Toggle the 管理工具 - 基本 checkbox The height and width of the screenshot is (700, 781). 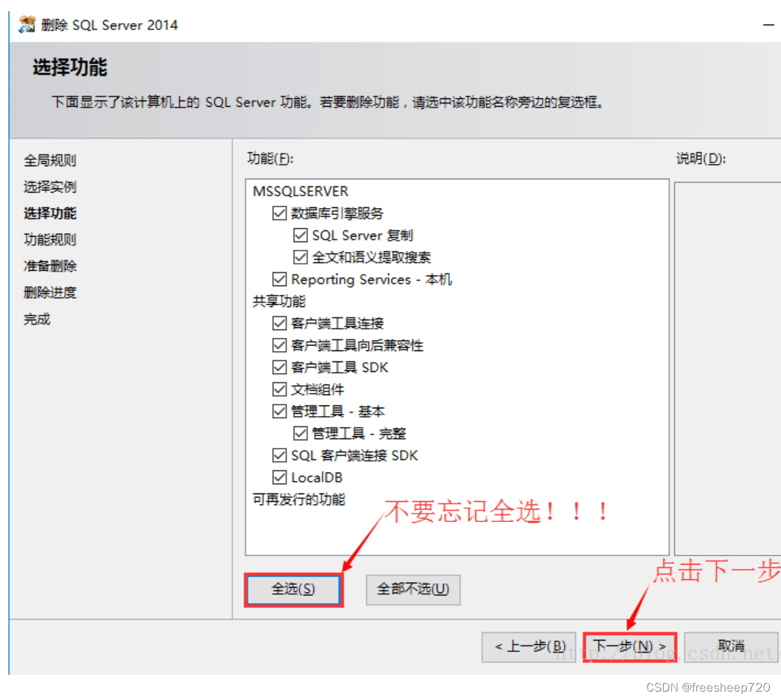tap(279, 411)
